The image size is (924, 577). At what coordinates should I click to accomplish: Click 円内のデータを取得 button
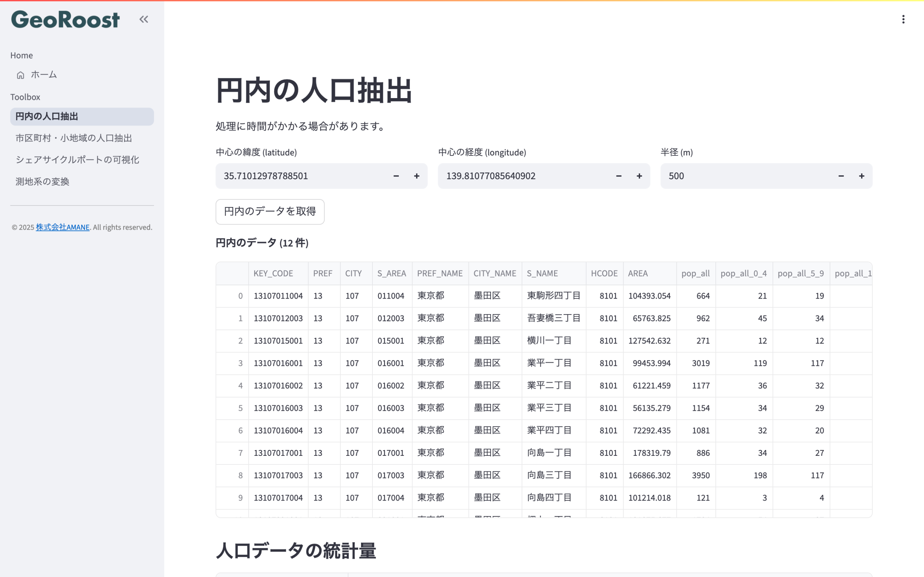click(270, 211)
